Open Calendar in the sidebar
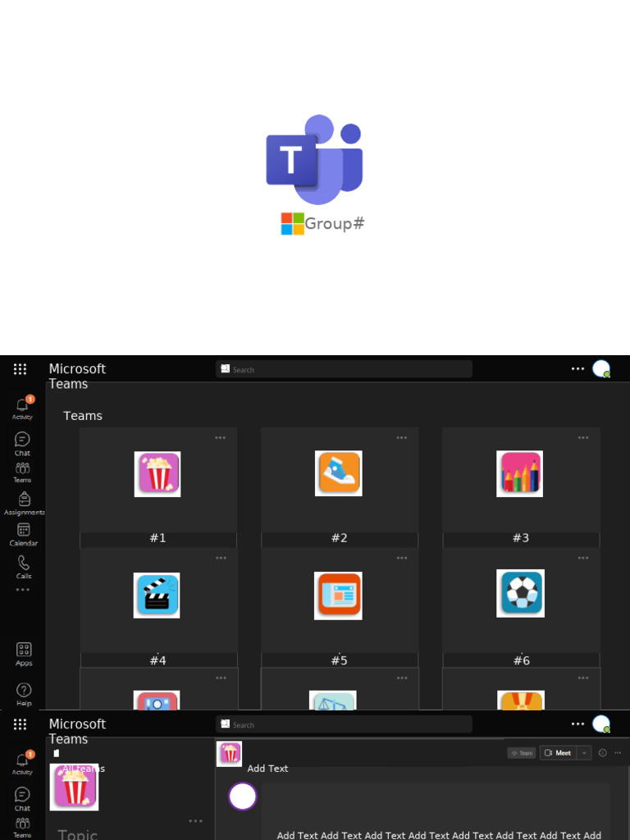The height and width of the screenshot is (840, 630). 24,535
